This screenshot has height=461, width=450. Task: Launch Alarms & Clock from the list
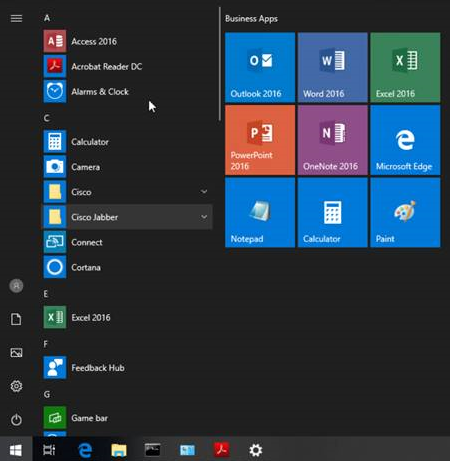click(127, 91)
